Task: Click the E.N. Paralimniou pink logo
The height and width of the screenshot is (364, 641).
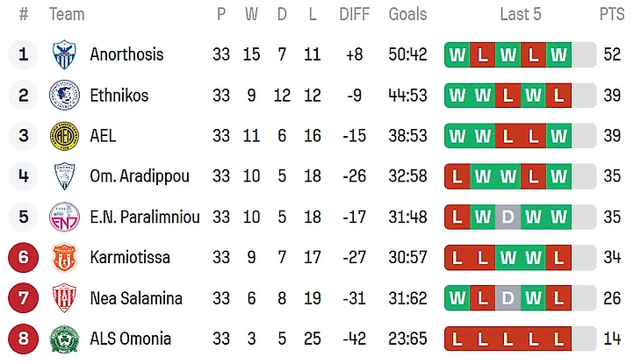Action: coord(65,217)
